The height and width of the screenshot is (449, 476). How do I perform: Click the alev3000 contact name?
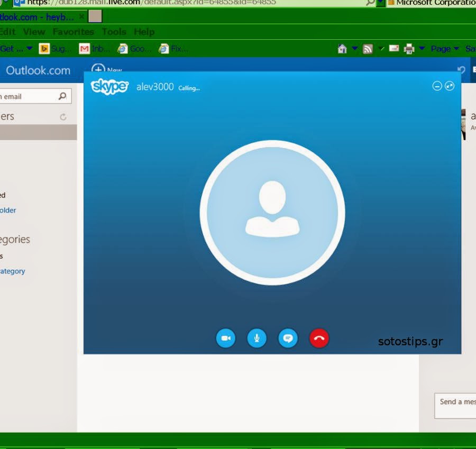(x=155, y=87)
